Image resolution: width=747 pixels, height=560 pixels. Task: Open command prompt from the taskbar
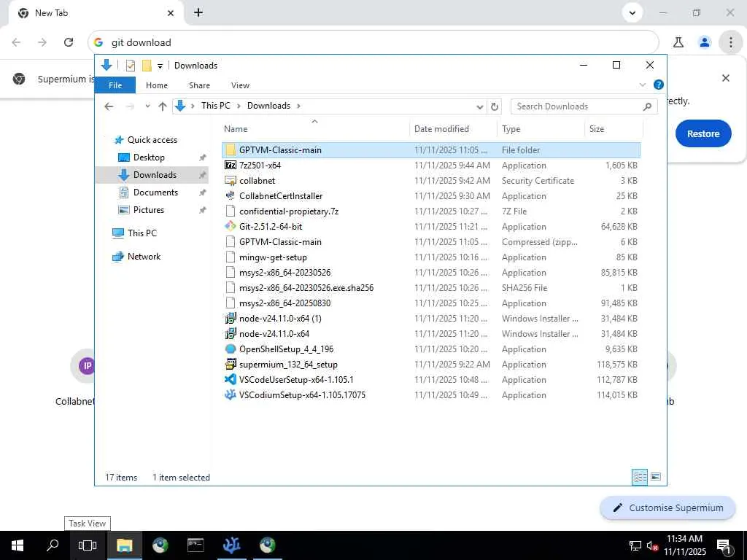point(196,545)
